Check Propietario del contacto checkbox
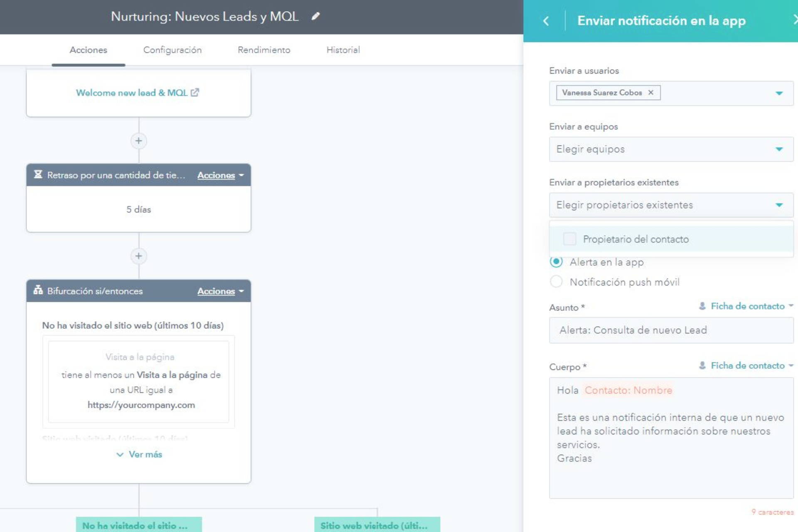The height and width of the screenshot is (532, 798). click(569, 239)
